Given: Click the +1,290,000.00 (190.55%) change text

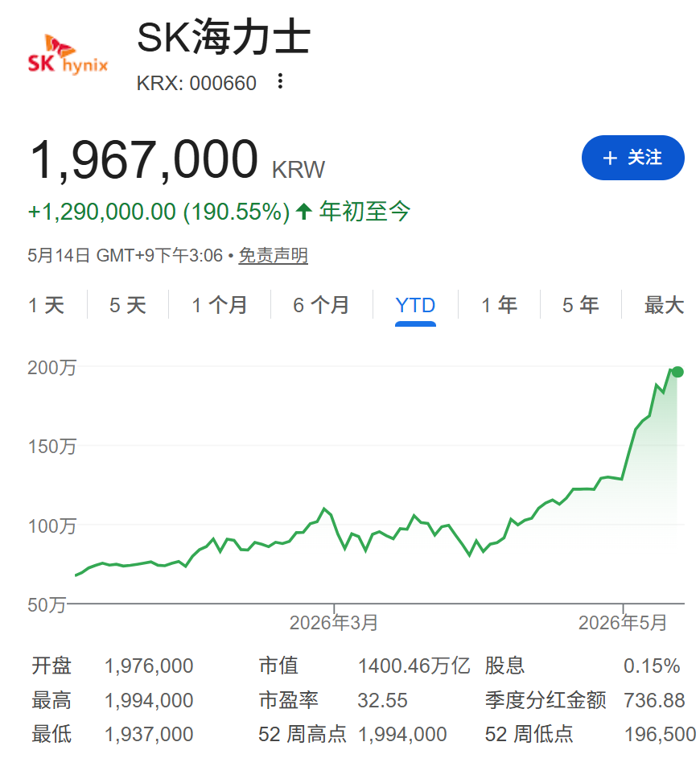Looking at the screenshot, I should tap(159, 212).
